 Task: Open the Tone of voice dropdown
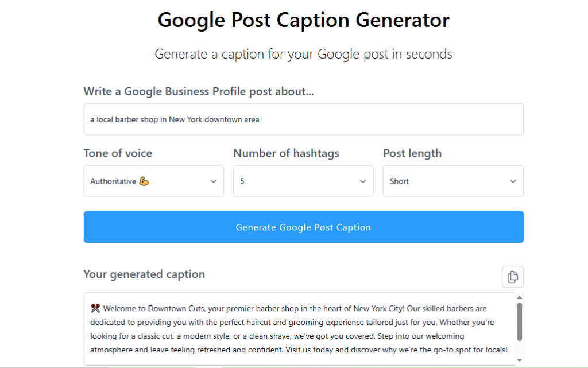pyautogui.click(x=154, y=181)
